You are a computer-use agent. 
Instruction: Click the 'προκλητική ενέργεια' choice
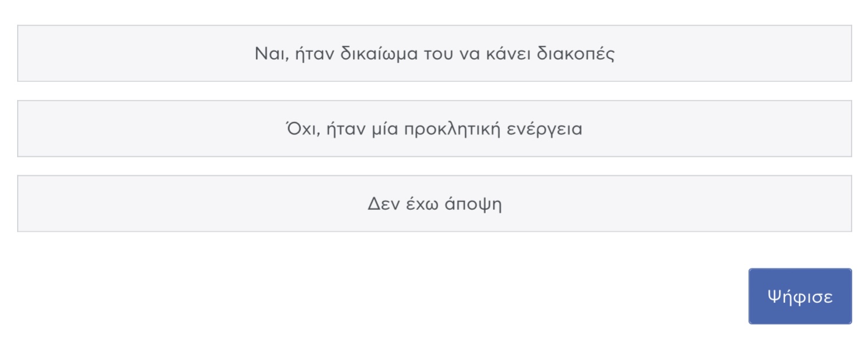(x=435, y=128)
